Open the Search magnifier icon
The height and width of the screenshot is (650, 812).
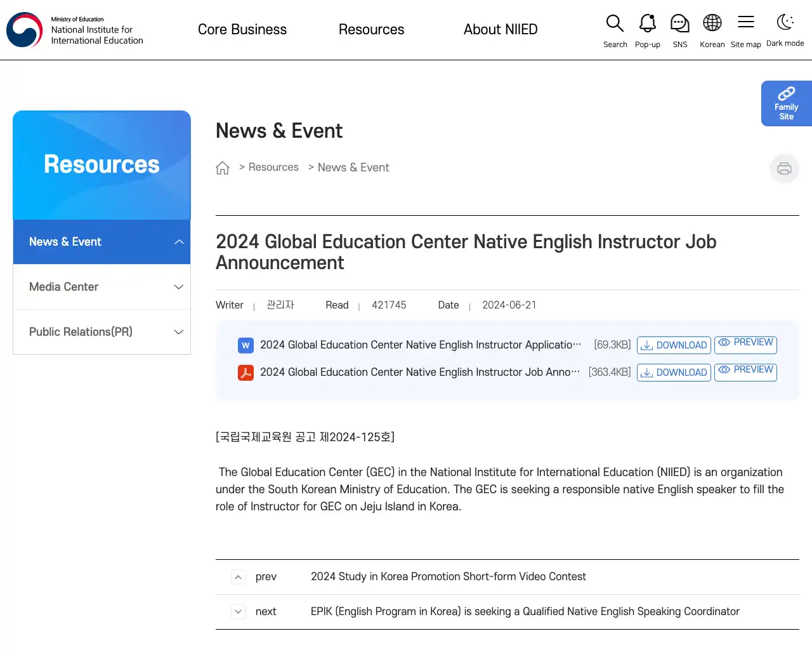click(615, 24)
